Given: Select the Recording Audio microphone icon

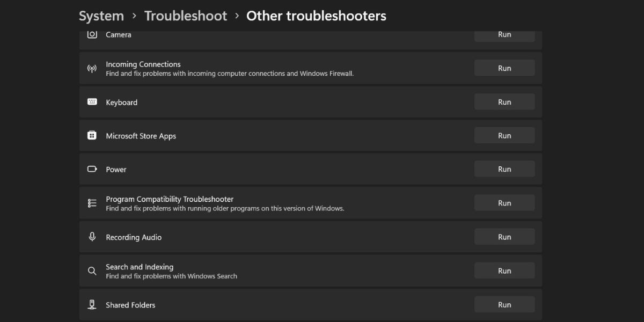Looking at the screenshot, I should click(92, 237).
